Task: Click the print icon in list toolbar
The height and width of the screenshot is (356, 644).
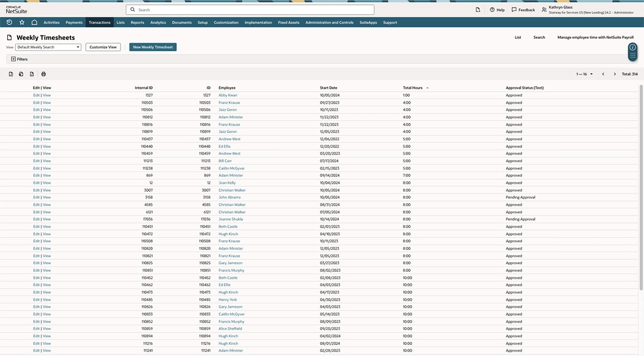Action: pyautogui.click(x=44, y=74)
